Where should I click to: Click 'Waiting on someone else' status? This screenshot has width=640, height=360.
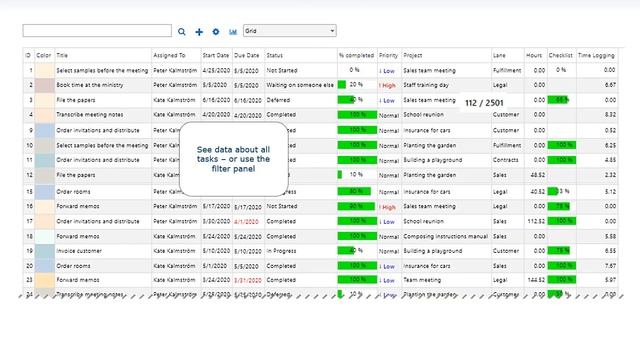click(300, 85)
